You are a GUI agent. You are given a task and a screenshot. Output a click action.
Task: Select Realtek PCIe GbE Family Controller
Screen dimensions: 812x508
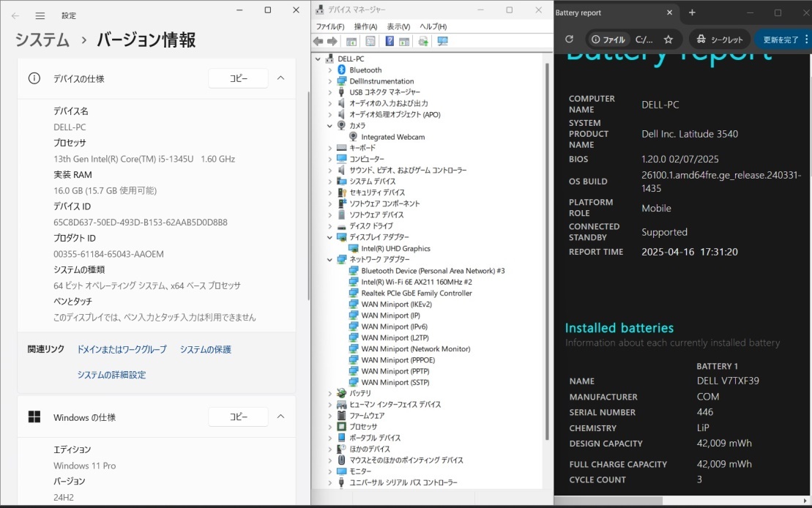[x=417, y=293]
